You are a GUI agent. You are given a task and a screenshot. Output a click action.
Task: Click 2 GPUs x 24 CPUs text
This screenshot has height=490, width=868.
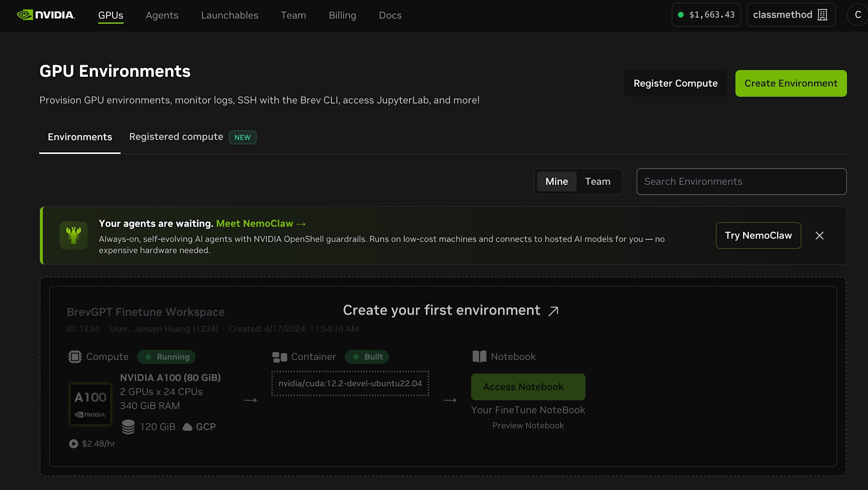[x=161, y=392]
